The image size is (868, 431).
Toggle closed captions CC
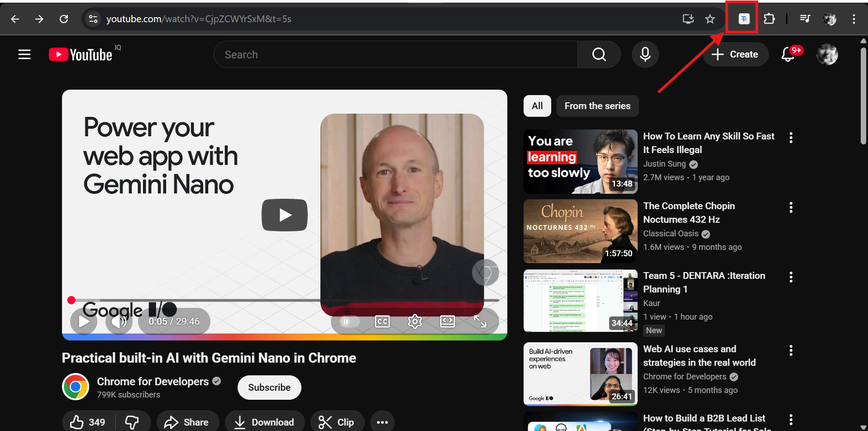(x=382, y=321)
